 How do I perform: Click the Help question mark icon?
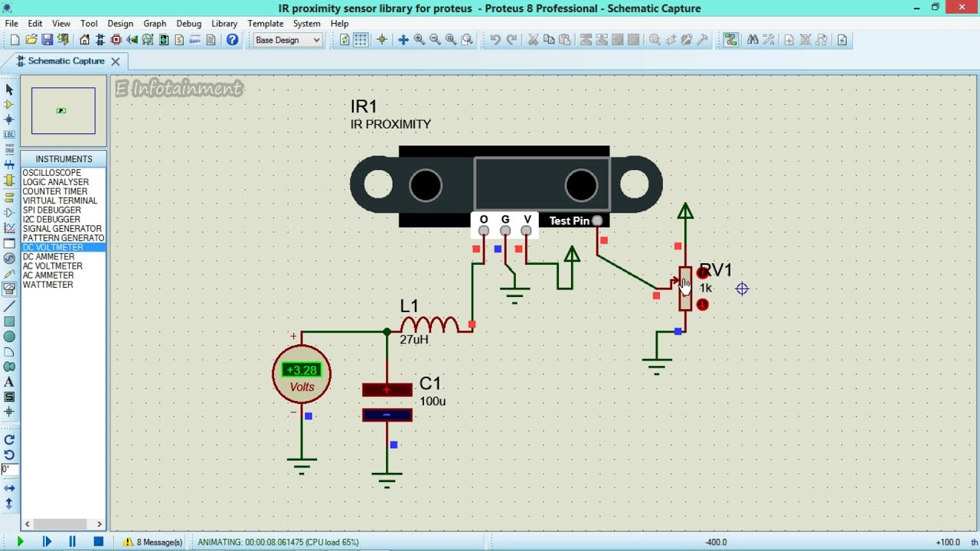point(232,40)
